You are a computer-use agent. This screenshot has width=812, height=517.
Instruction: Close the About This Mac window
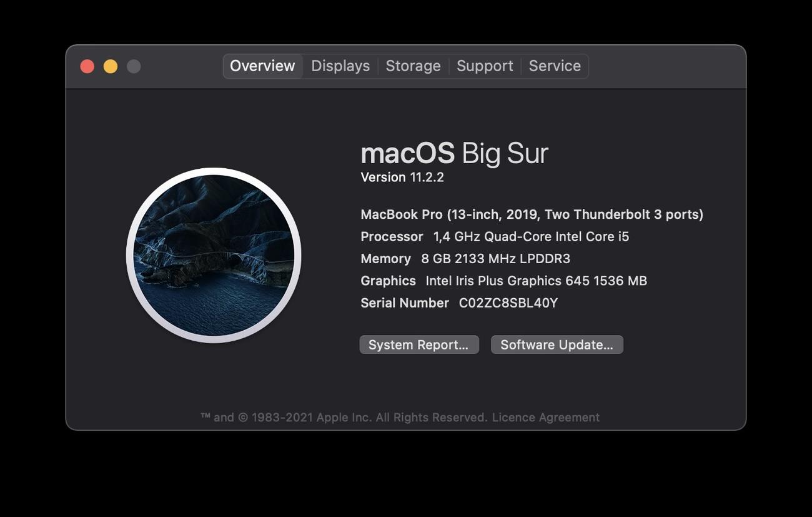click(87, 66)
